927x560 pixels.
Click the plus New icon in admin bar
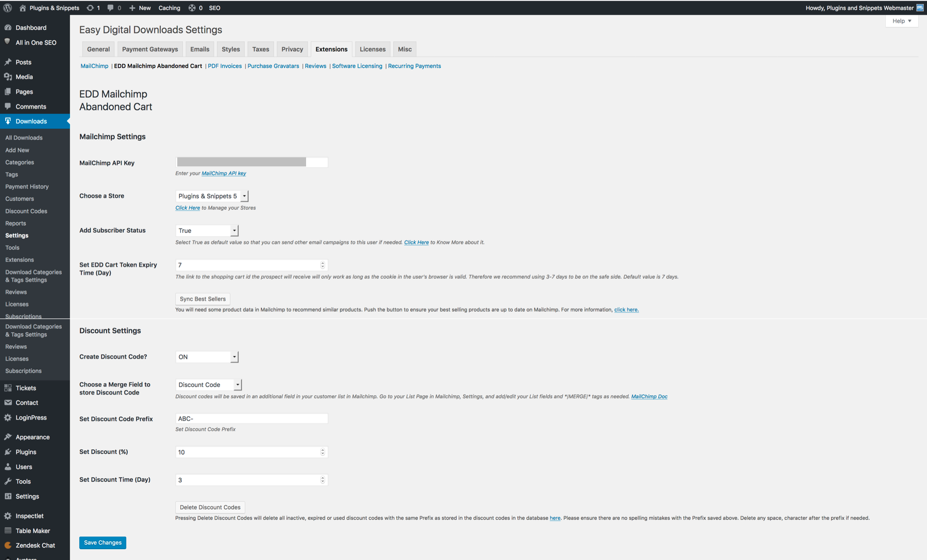point(132,8)
